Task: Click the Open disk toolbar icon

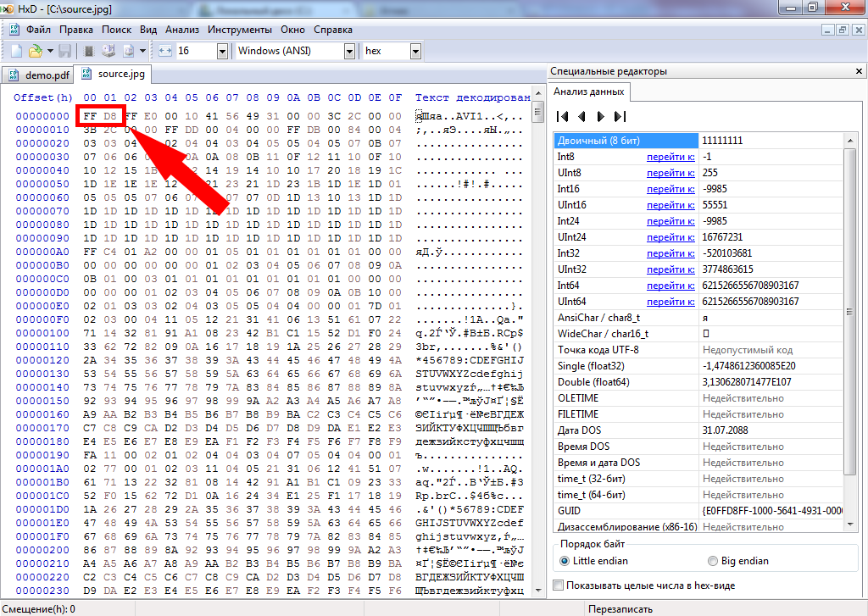Action: point(108,51)
